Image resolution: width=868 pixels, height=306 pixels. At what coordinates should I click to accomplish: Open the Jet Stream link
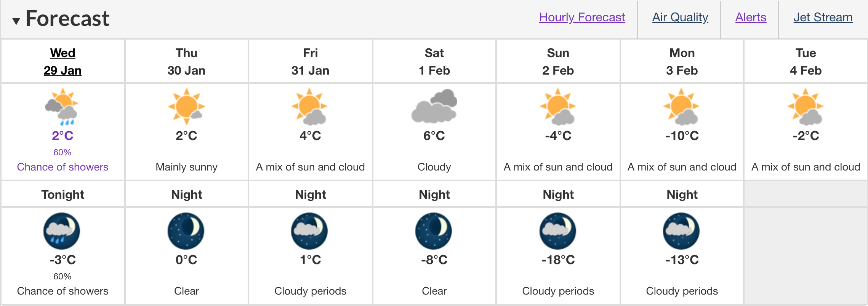coord(823,17)
